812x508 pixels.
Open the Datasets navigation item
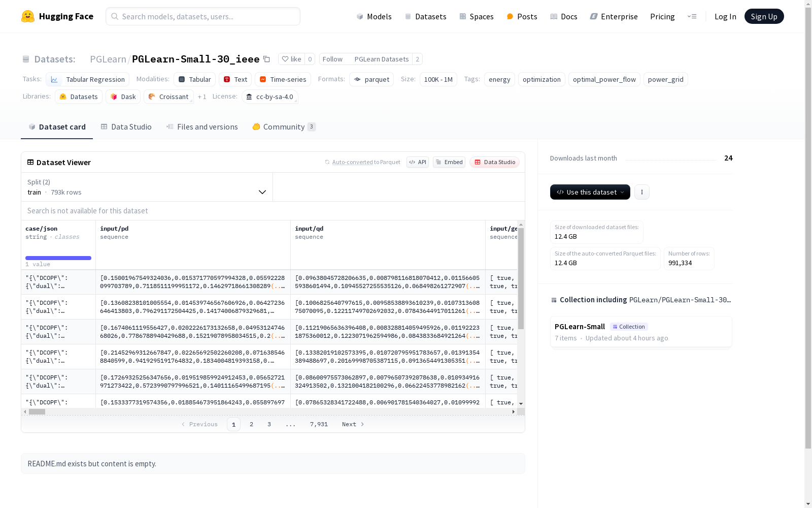pyautogui.click(x=425, y=16)
